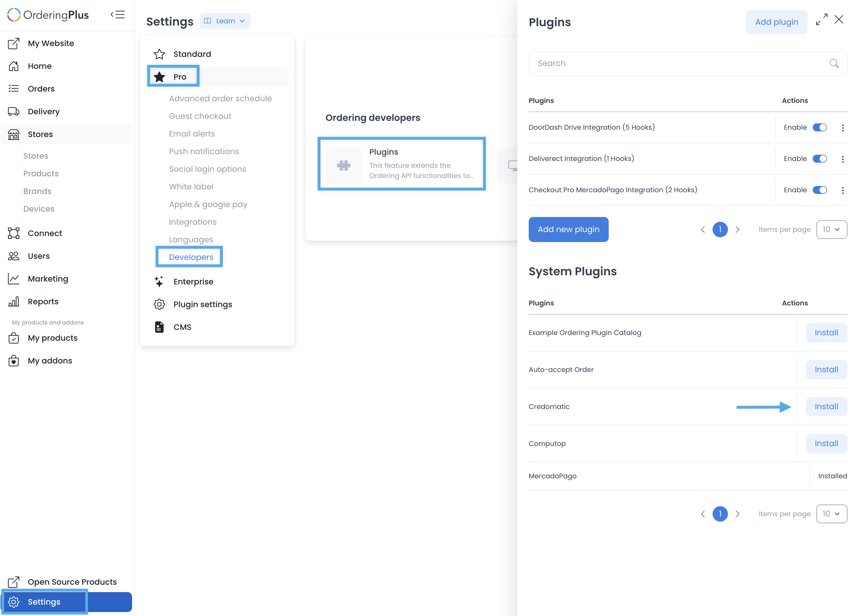The image size is (852, 616).
Task: Go to next page in System Plugins
Action: (737, 514)
